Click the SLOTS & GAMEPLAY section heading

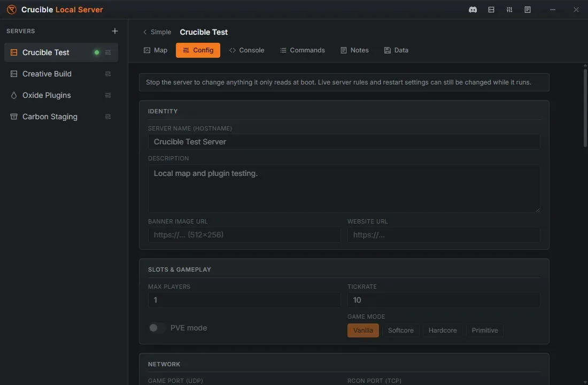179,270
